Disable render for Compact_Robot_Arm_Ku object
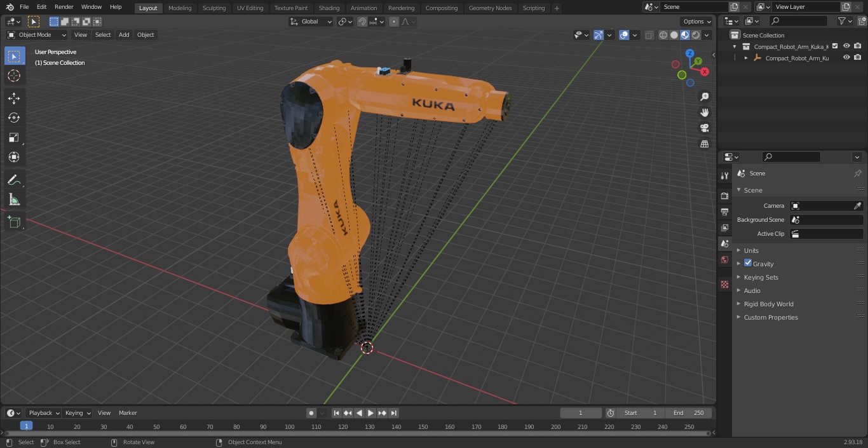This screenshot has width=868, height=448. point(857,57)
